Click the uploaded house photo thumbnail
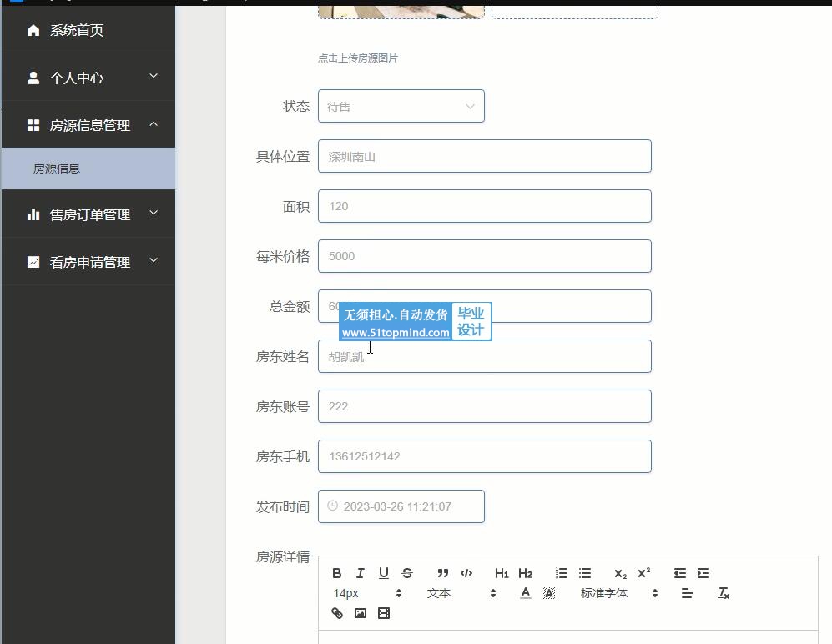832x644 pixels. pos(401,13)
